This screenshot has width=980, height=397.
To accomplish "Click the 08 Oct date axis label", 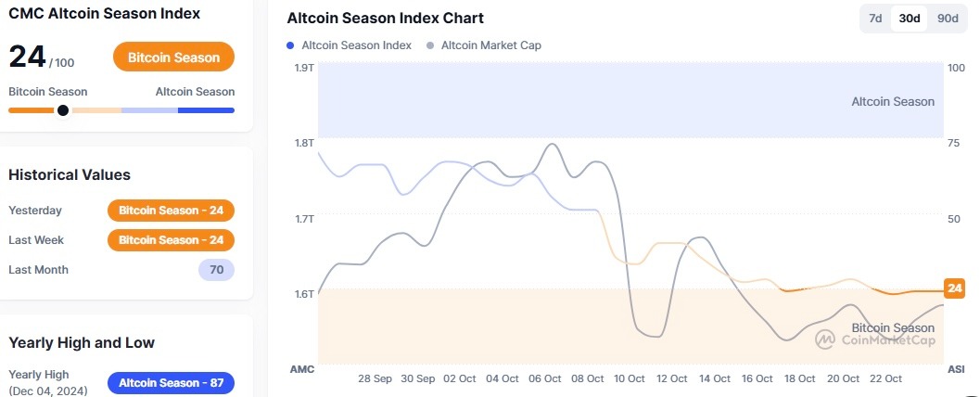I will click(x=588, y=378).
